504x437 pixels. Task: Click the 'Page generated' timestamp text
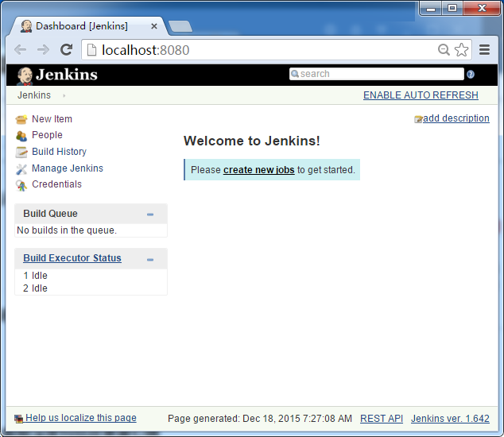(x=260, y=419)
